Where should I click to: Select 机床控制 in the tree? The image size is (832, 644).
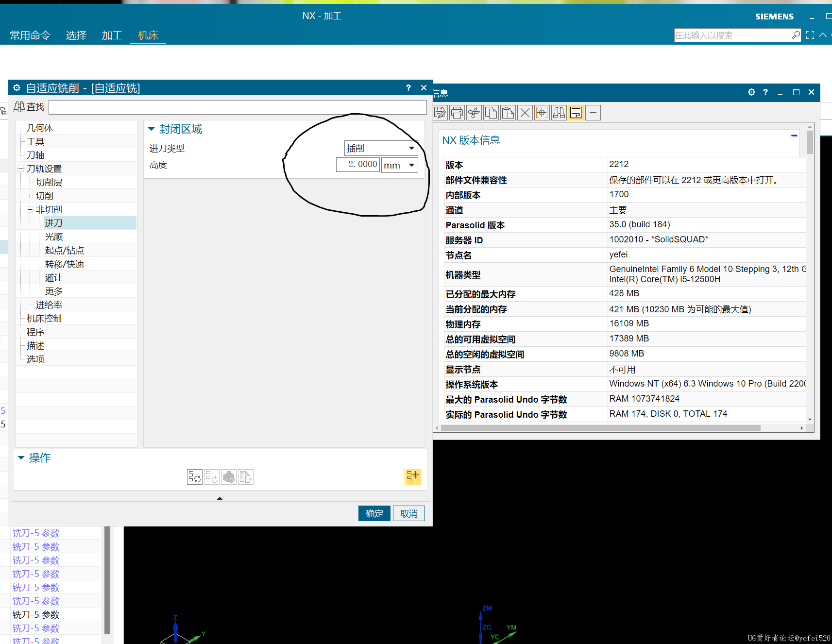pyautogui.click(x=44, y=319)
